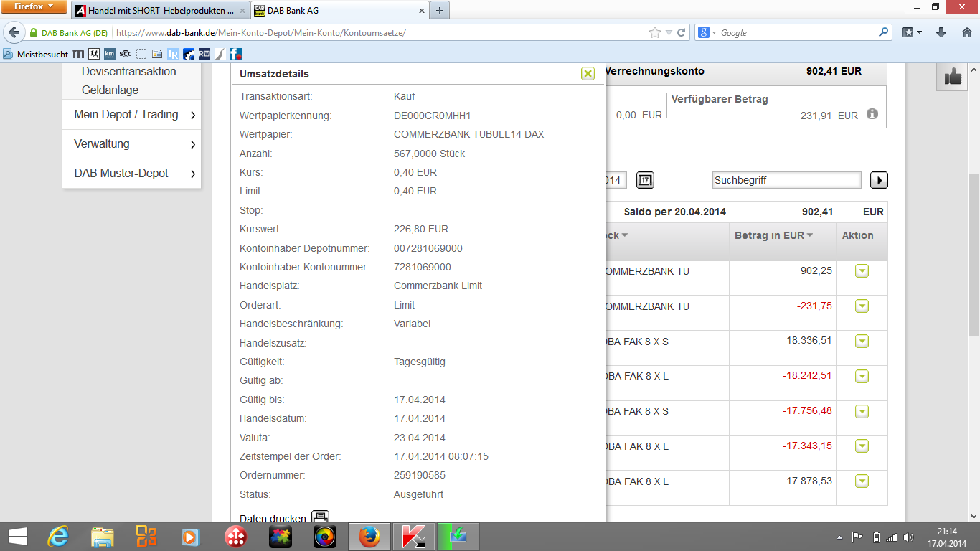This screenshot has height=551, width=980.
Task: Open the search engine selector dropdown
Action: [707, 32]
